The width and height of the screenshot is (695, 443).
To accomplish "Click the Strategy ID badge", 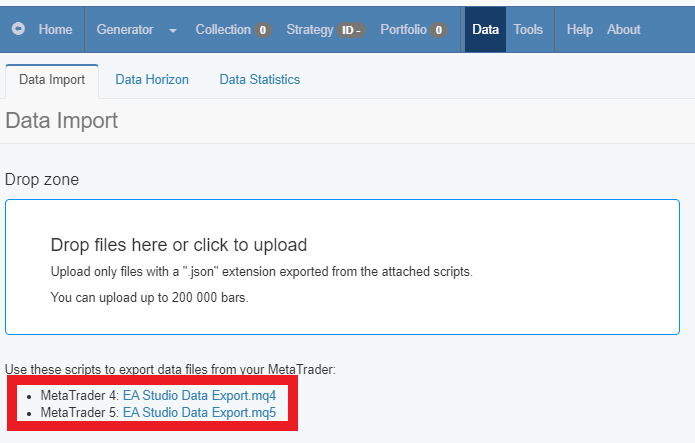I will (x=351, y=30).
